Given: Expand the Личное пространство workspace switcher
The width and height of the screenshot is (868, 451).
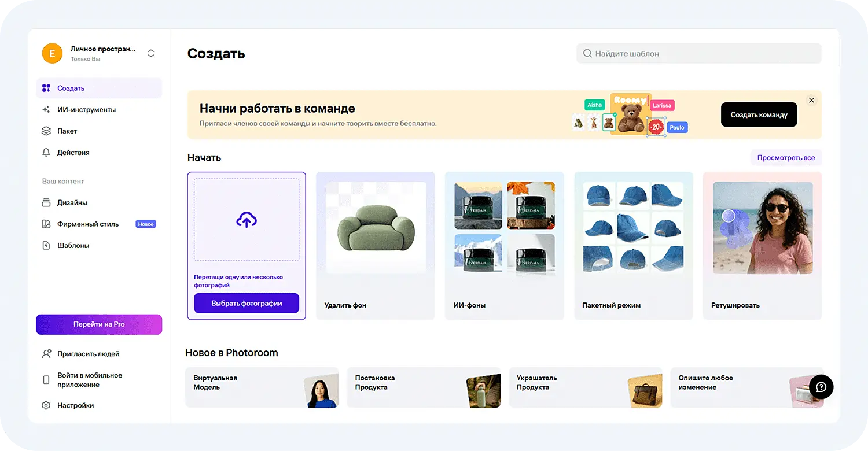Looking at the screenshot, I should click(150, 53).
